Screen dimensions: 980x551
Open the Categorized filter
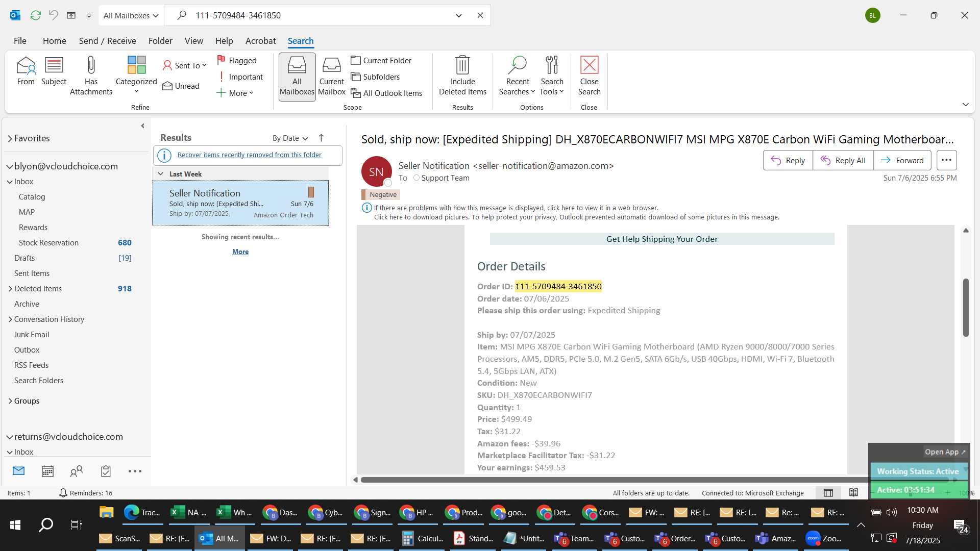coord(136,75)
